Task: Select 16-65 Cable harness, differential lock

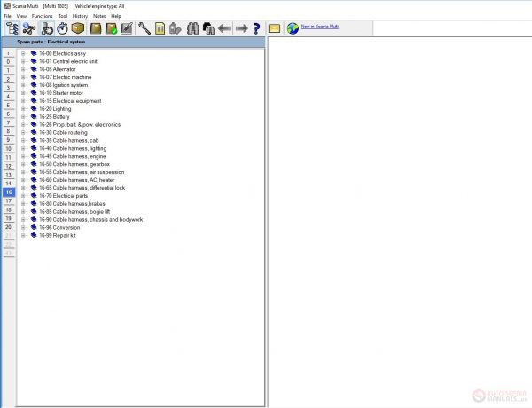Action: [x=82, y=188]
